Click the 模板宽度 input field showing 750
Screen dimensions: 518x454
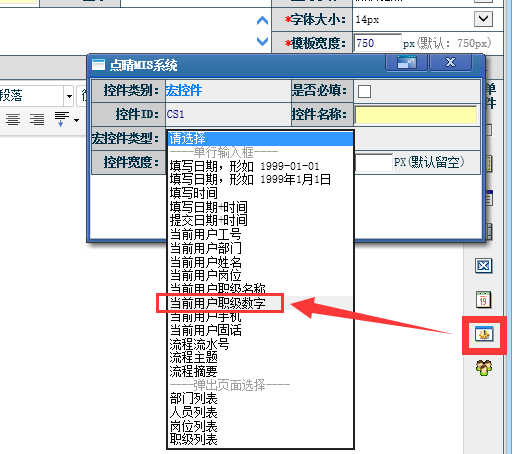pyautogui.click(x=377, y=43)
